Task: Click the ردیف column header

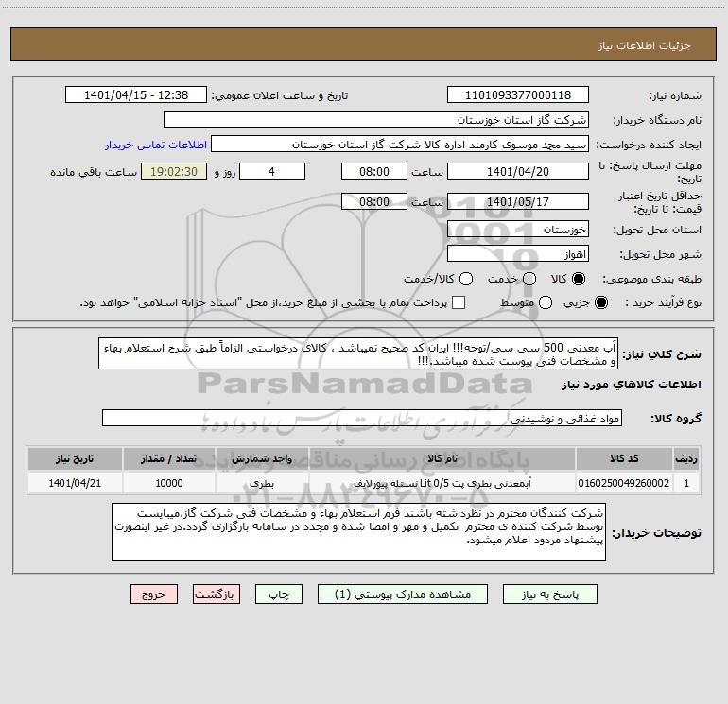Action: [686, 459]
